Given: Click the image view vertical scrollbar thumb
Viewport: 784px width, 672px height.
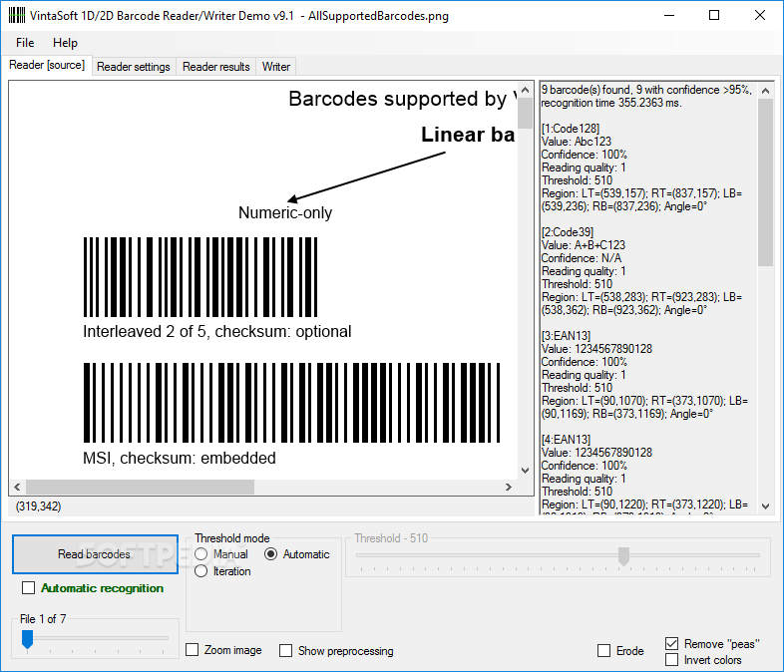Looking at the screenshot, I should [525, 114].
